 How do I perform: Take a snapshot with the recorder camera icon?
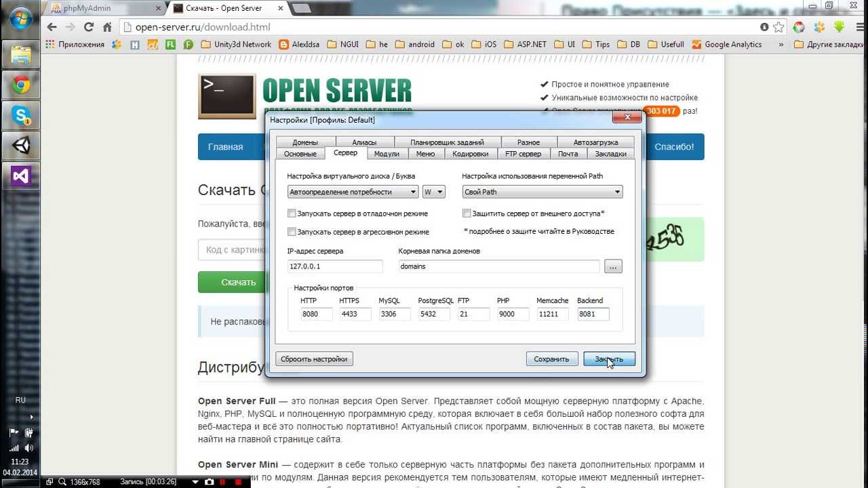[x=210, y=482]
